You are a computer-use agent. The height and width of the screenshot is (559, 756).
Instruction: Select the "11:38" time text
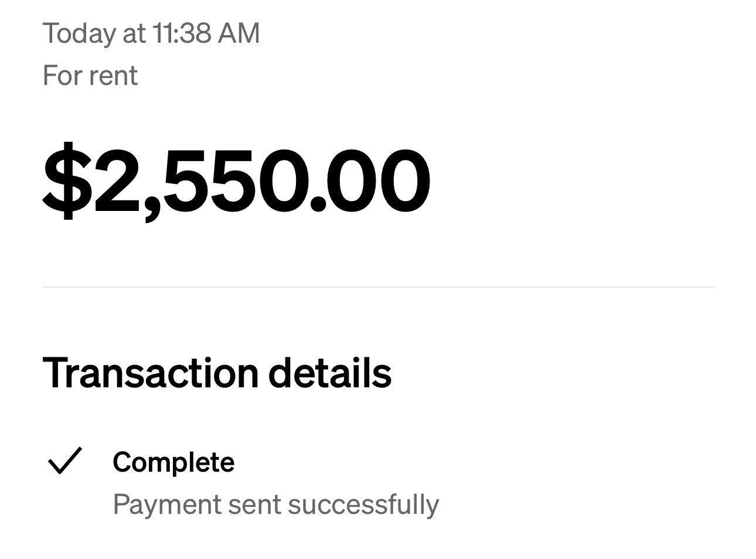coord(181,33)
